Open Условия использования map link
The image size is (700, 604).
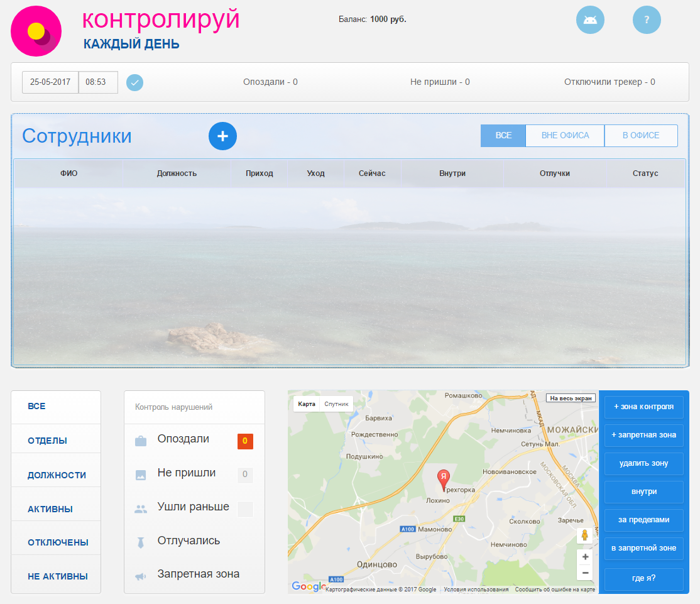coord(476,590)
